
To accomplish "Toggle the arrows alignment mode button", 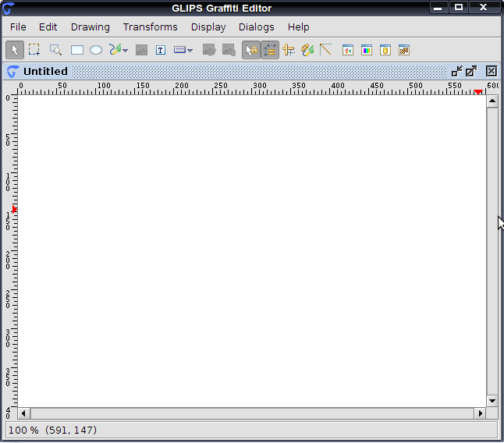I will pyautogui.click(x=270, y=50).
